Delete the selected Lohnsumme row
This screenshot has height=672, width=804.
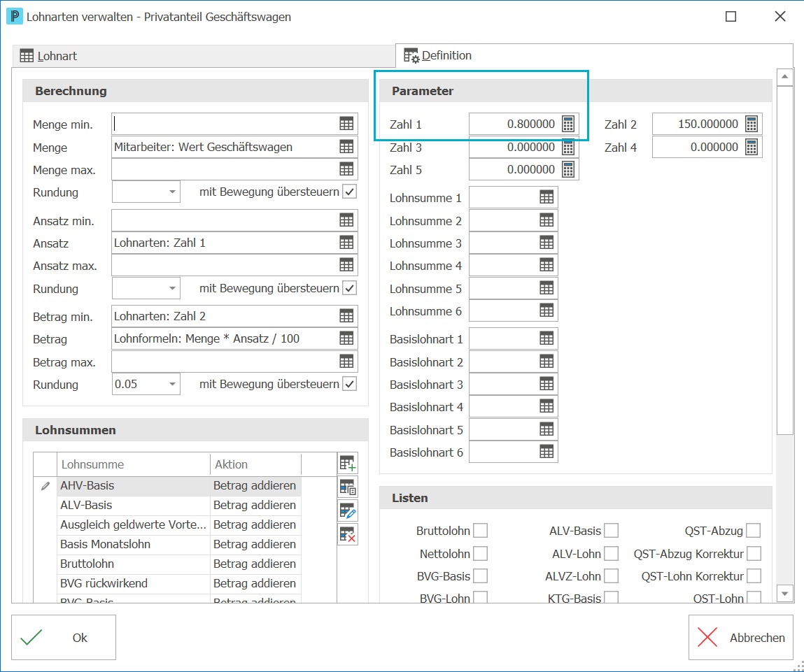[348, 535]
